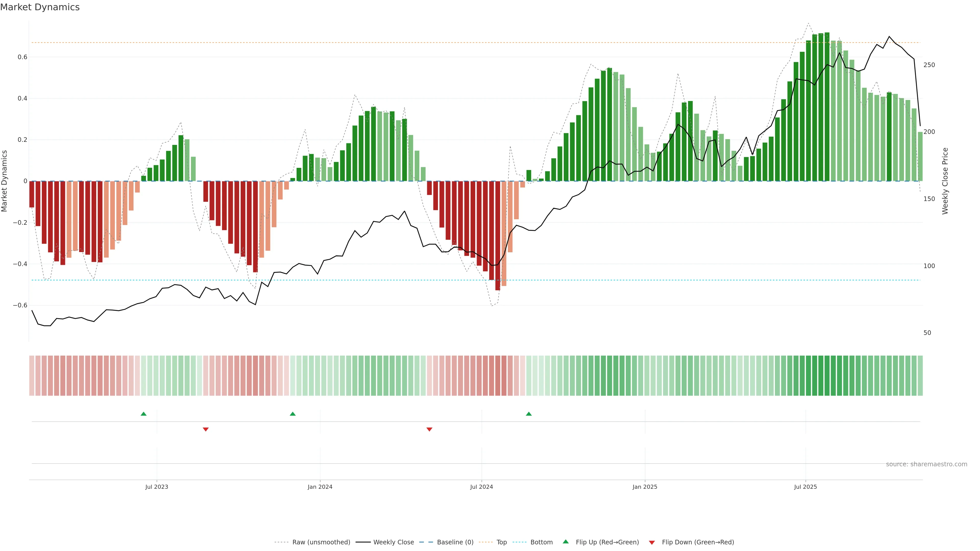Click the Flip Up green triangle legend icon
The height and width of the screenshot is (551, 980).
tap(566, 542)
